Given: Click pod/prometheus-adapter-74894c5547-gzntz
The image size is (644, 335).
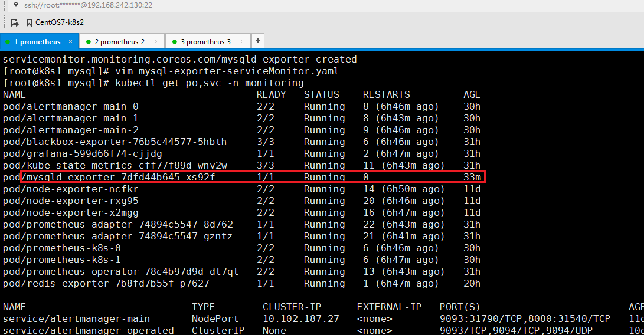Looking at the screenshot, I should point(118,237).
